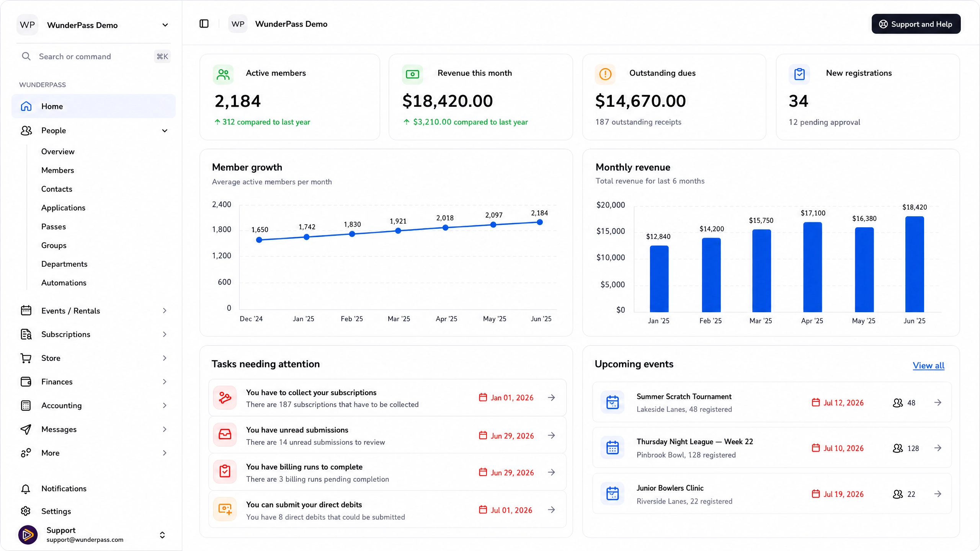Open the Thursday Night League event card
This screenshot has width=980, height=551.
coord(772,447)
